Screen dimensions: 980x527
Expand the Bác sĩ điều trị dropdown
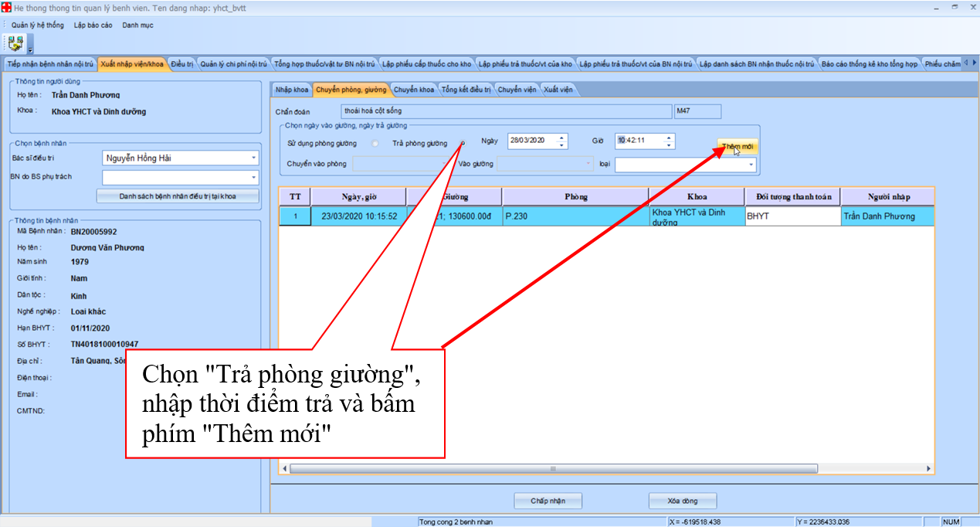[x=253, y=158]
